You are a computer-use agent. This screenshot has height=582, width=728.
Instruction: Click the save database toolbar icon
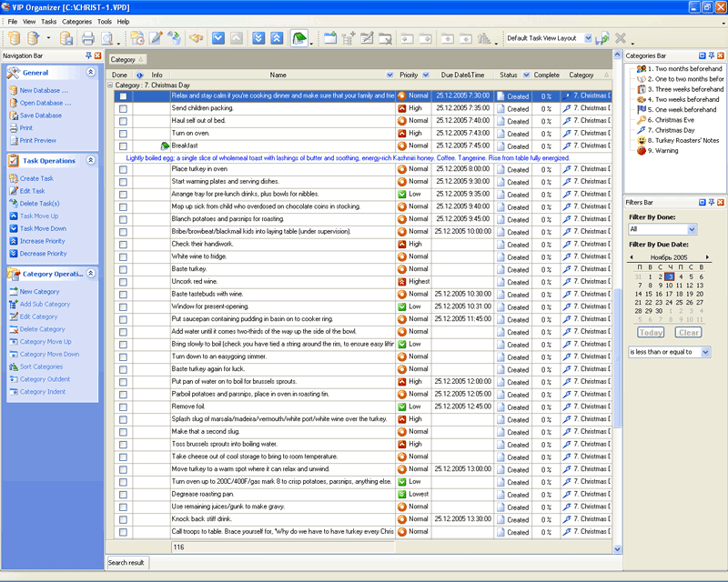[x=66, y=38]
